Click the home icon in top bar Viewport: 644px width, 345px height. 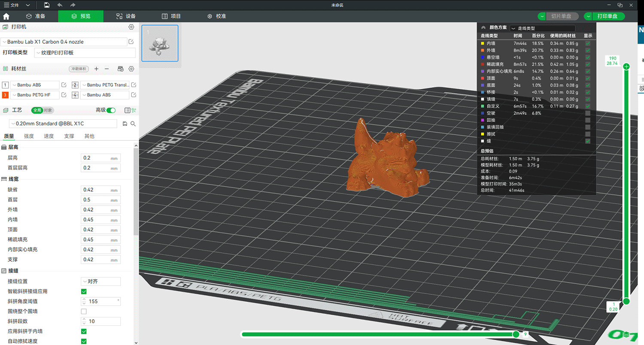pyautogui.click(x=6, y=16)
